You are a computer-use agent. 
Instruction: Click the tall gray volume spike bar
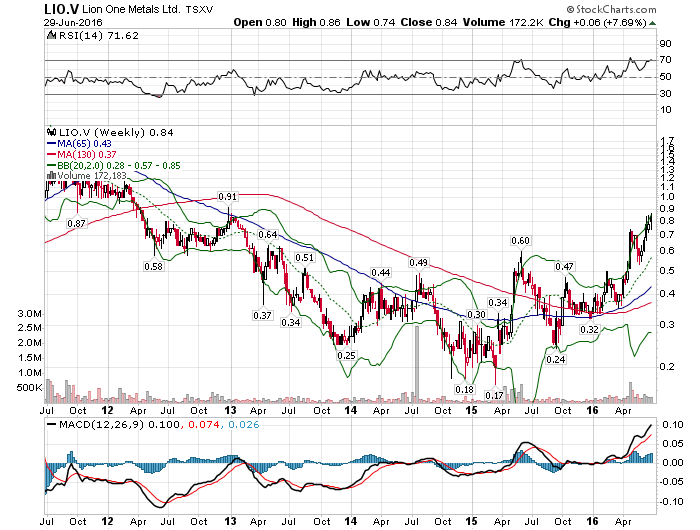417,364
